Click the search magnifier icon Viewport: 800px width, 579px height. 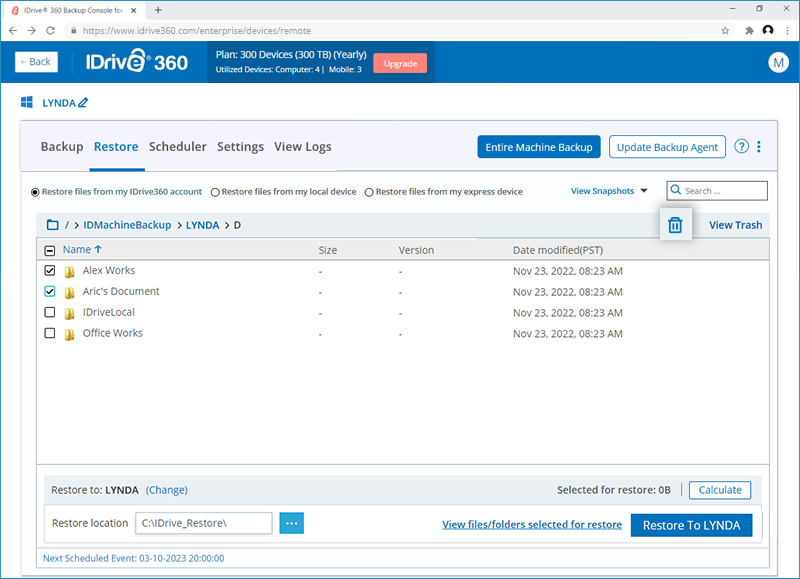click(x=676, y=190)
